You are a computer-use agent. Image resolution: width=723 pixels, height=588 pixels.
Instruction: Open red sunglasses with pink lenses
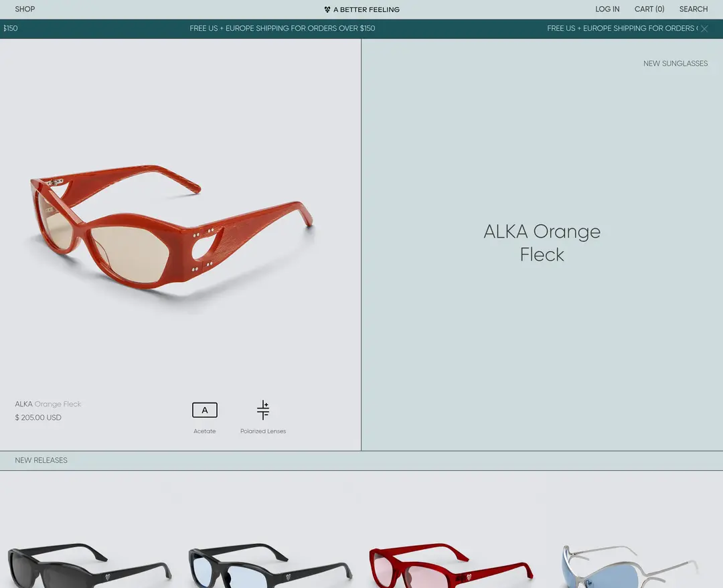[x=451, y=565]
